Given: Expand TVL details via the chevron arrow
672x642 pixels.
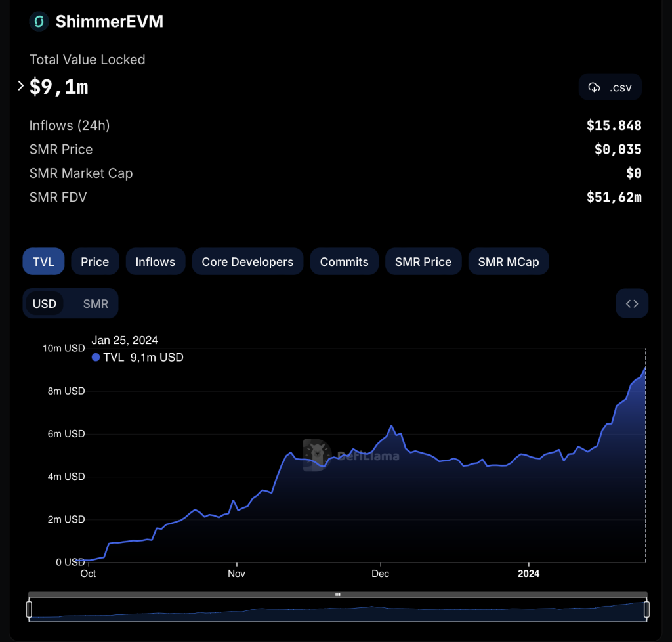Looking at the screenshot, I should point(20,86).
